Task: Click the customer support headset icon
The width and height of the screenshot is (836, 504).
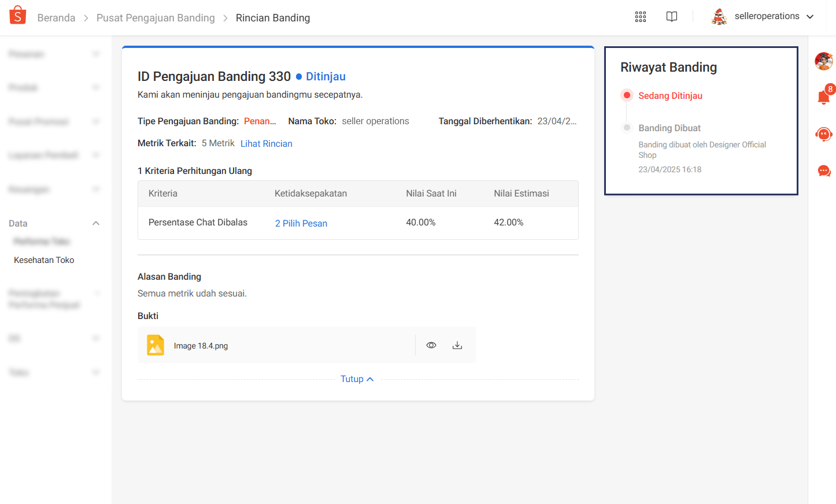Action: pyautogui.click(x=824, y=135)
